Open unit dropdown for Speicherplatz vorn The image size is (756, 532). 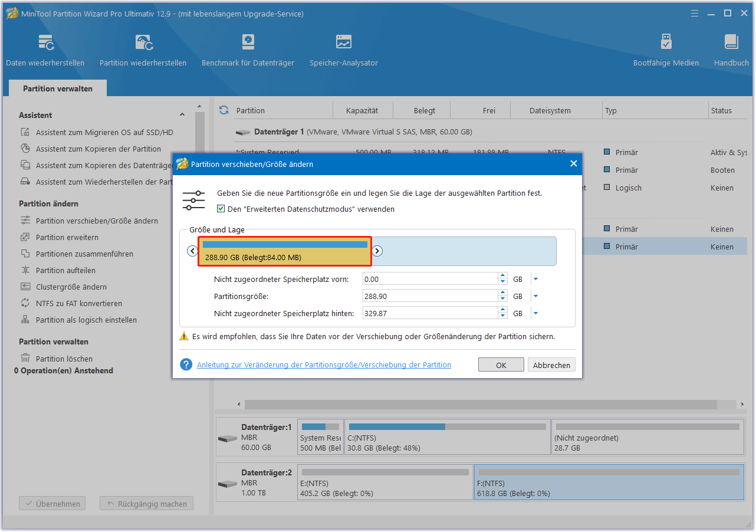tap(535, 280)
